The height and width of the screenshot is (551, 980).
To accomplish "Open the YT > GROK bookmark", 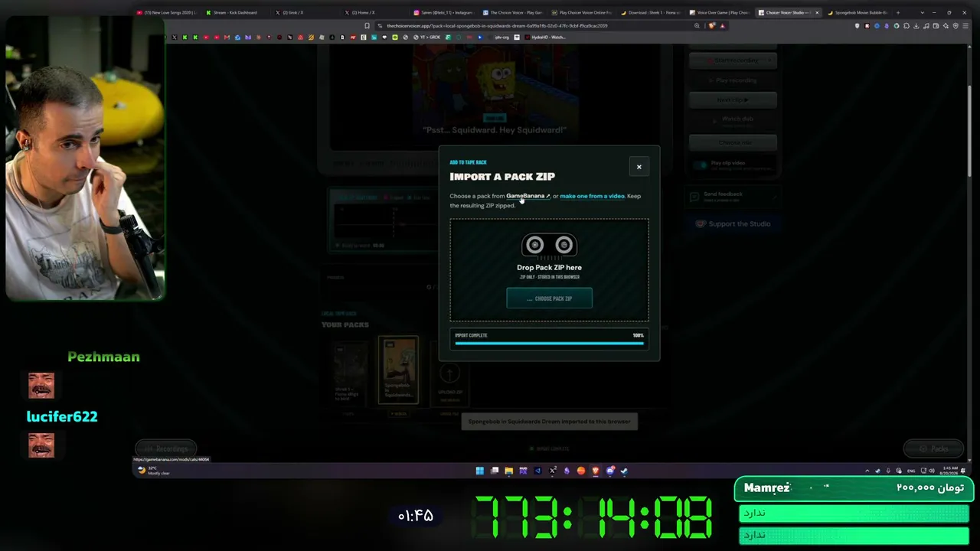I will (x=428, y=37).
